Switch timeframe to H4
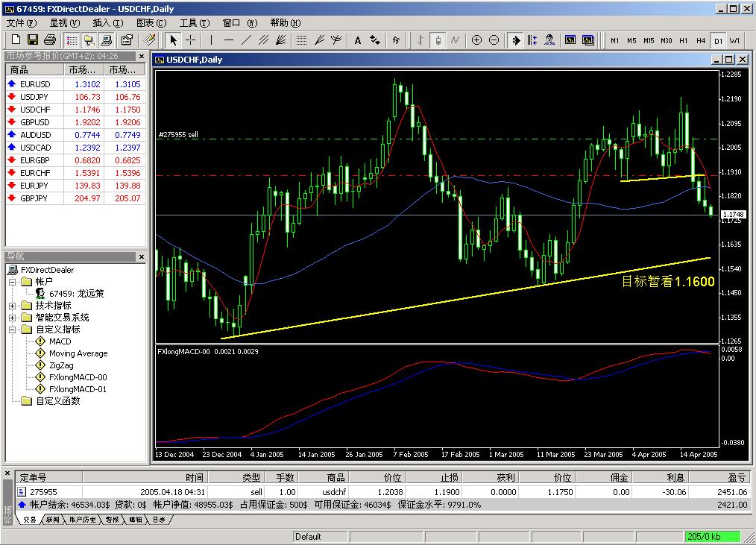Viewport: 756px width, 545px height. [x=701, y=40]
